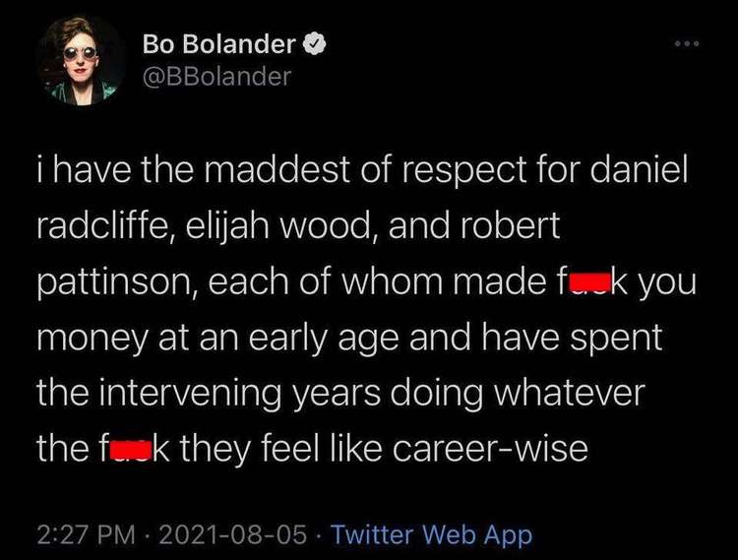Select the 2:27 PM timestamp
738x560 pixels.
(87, 534)
